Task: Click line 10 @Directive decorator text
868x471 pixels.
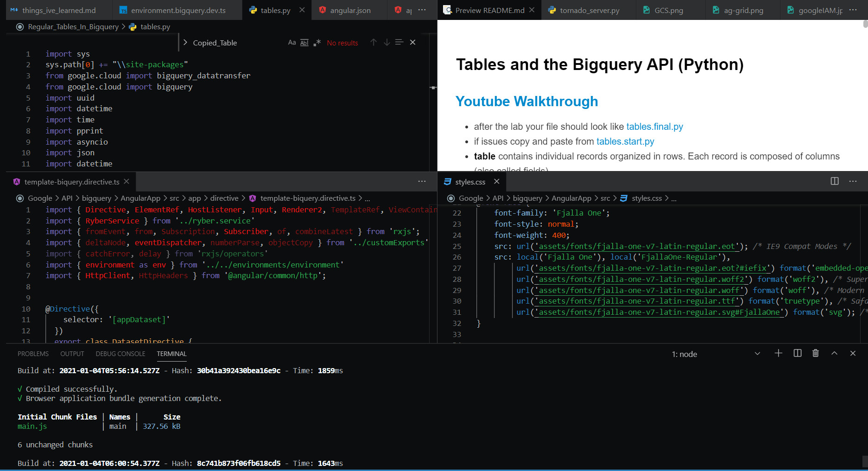Action: point(72,309)
